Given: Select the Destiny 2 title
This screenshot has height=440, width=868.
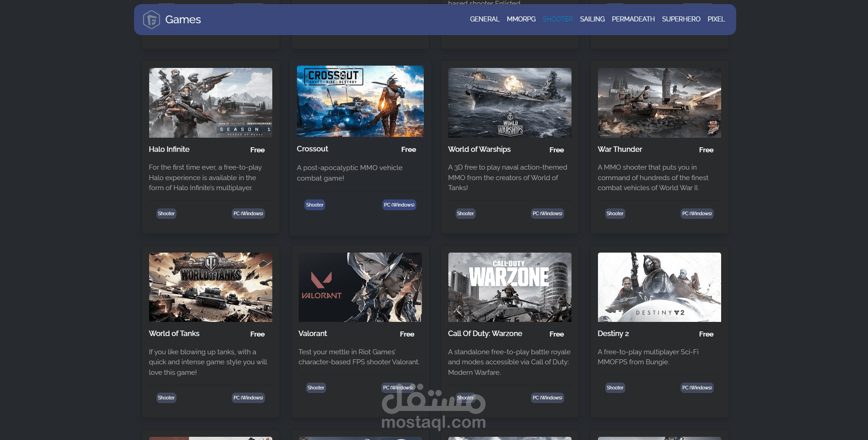Looking at the screenshot, I should point(613,333).
